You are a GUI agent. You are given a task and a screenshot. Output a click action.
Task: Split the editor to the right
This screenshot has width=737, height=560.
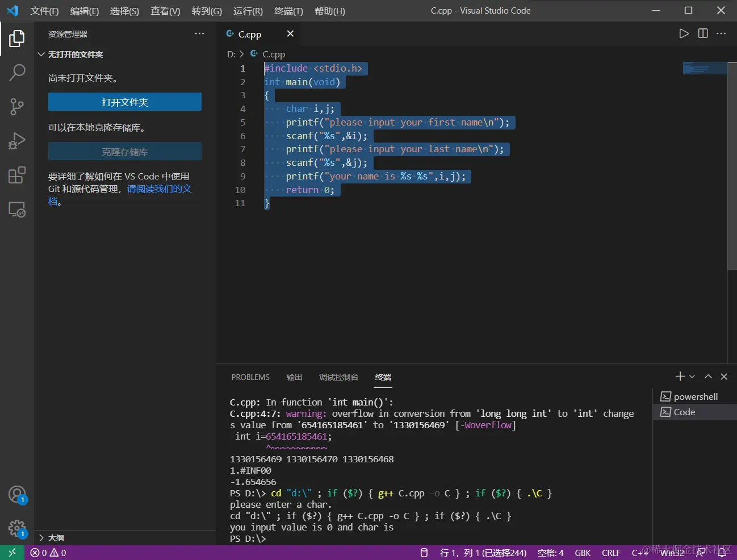click(x=703, y=34)
